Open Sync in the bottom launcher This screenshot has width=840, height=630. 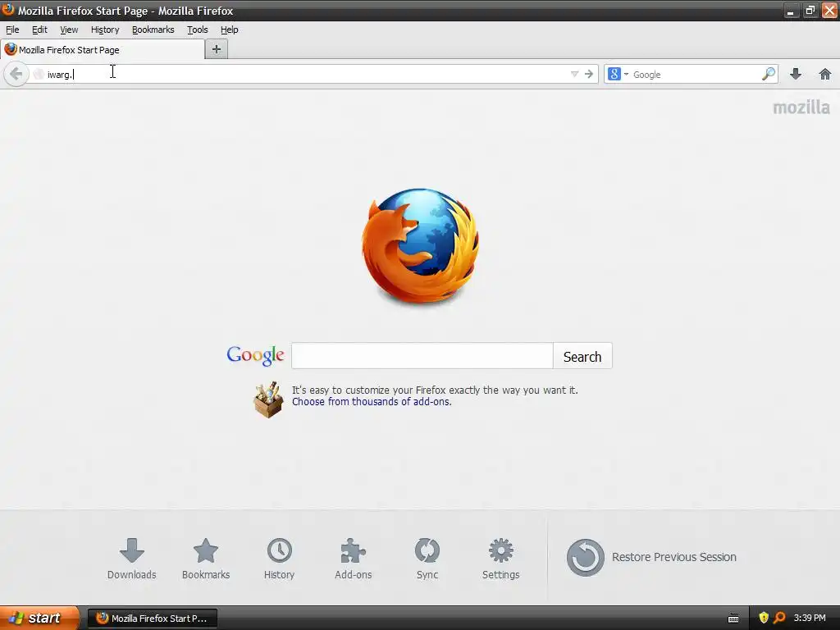tap(427, 559)
